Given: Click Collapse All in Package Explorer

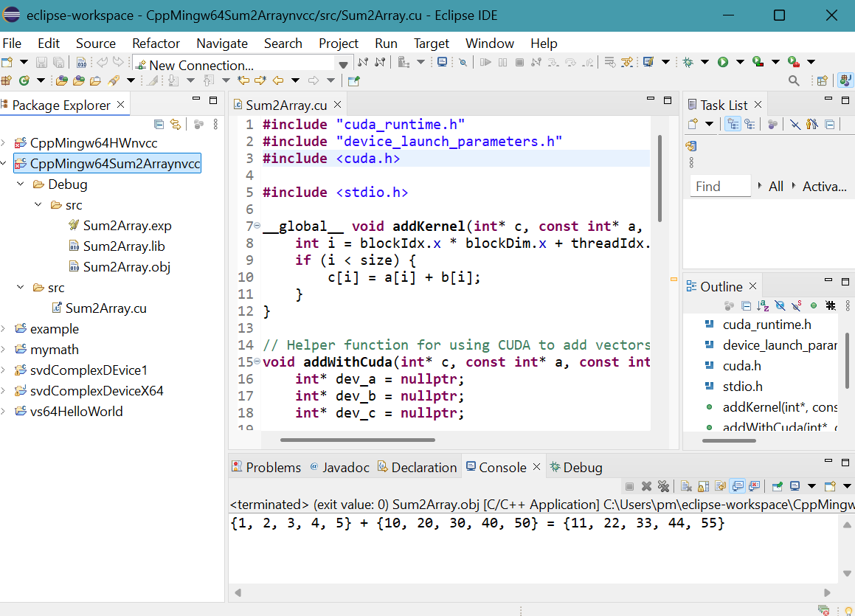Looking at the screenshot, I should click(159, 124).
